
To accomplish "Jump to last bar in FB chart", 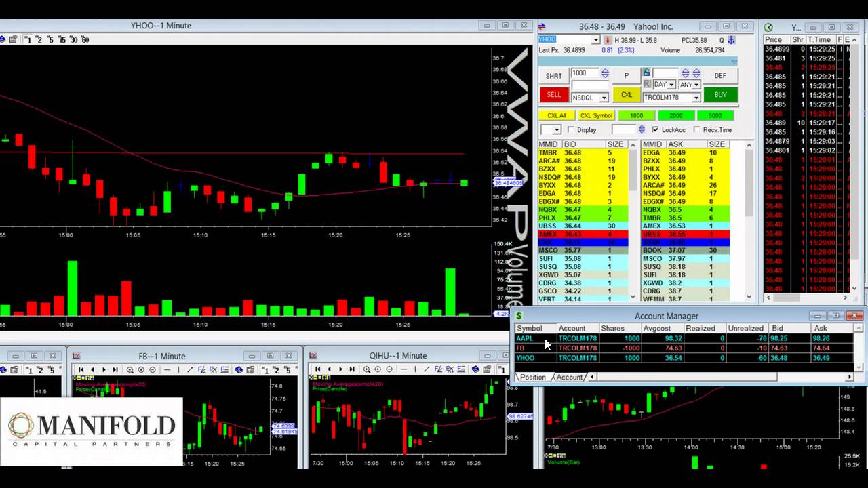I will click(115, 369).
